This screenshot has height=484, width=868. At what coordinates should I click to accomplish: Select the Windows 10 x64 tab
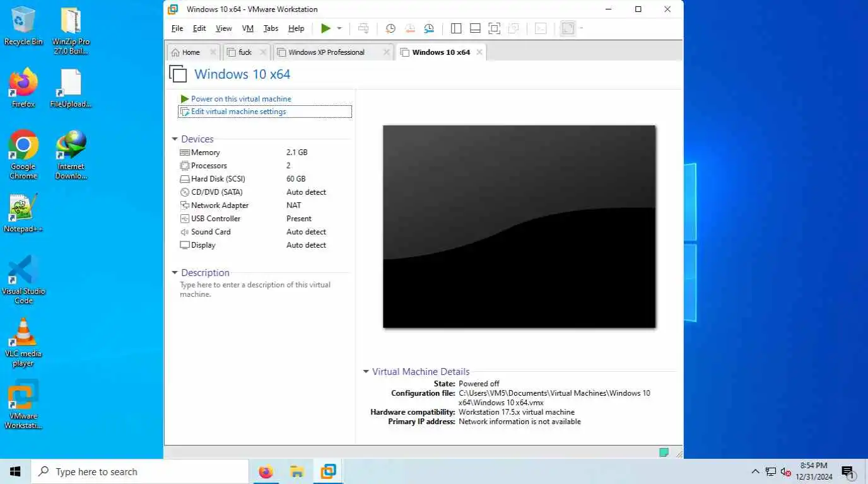coord(441,52)
